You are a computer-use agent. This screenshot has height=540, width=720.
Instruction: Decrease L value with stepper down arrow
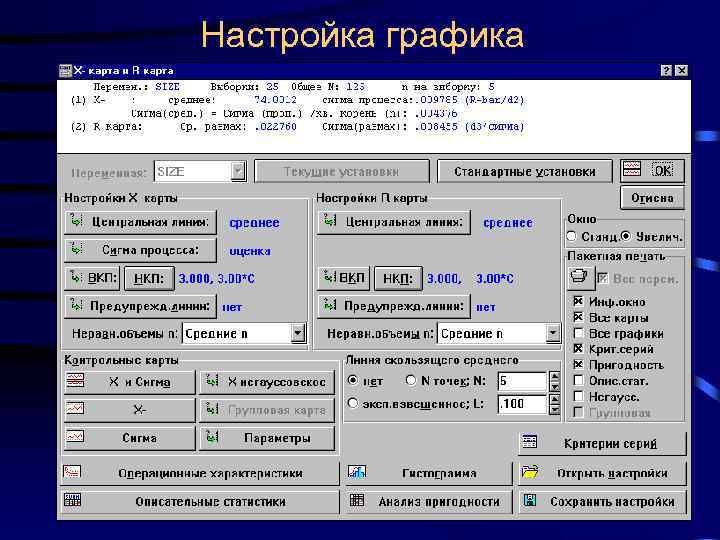point(555,409)
